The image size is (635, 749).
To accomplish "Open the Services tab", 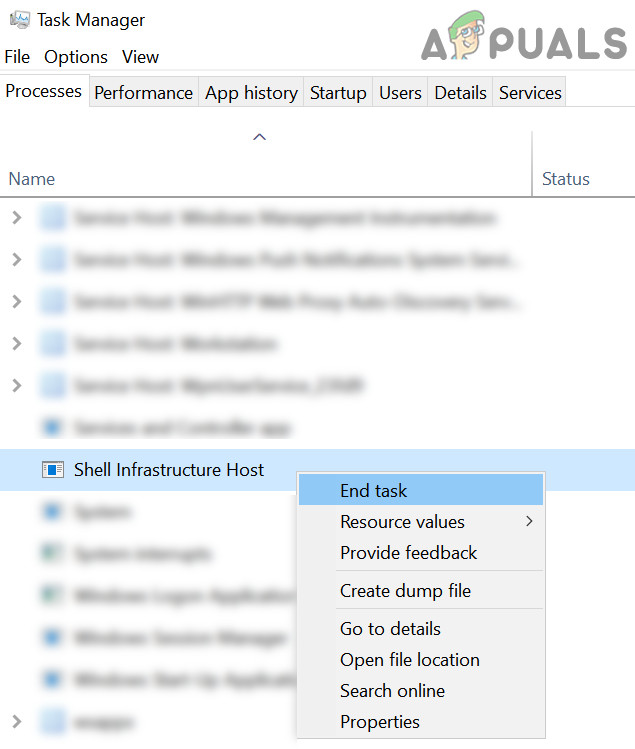I will [x=530, y=93].
